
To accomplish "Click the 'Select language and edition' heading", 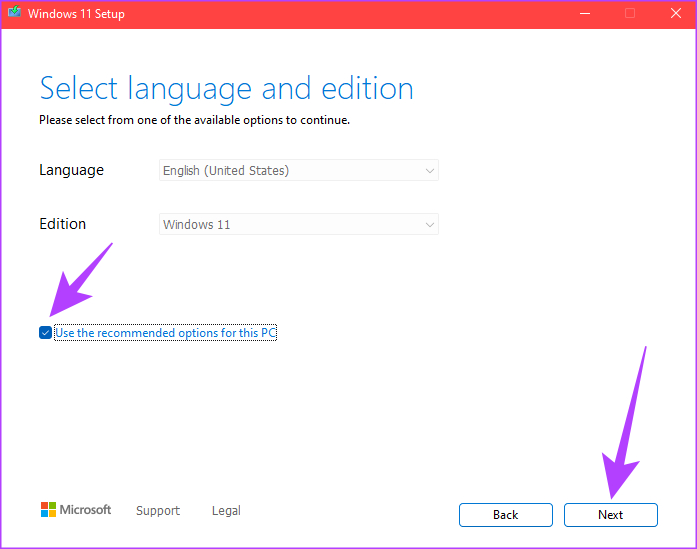I will (227, 88).
